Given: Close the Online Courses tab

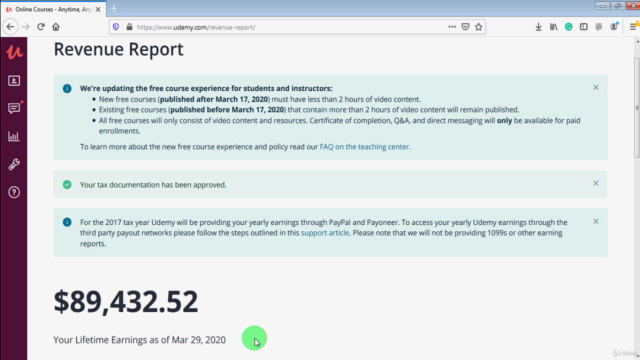Looking at the screenshot, I should 98,9.
